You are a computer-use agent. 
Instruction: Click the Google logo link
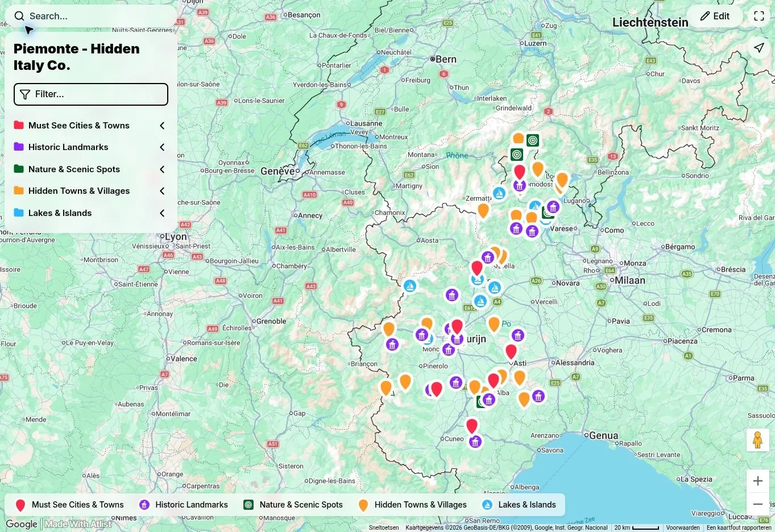coord(22,524)
